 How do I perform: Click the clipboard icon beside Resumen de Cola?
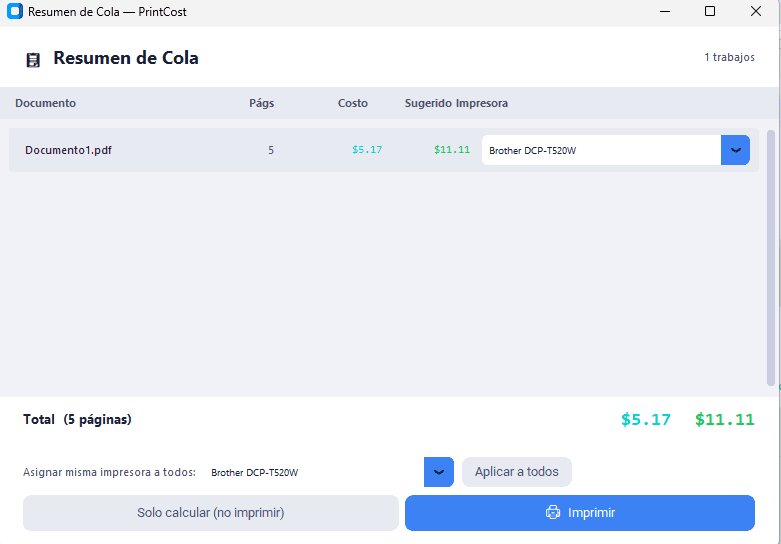[x=33, y=60]
